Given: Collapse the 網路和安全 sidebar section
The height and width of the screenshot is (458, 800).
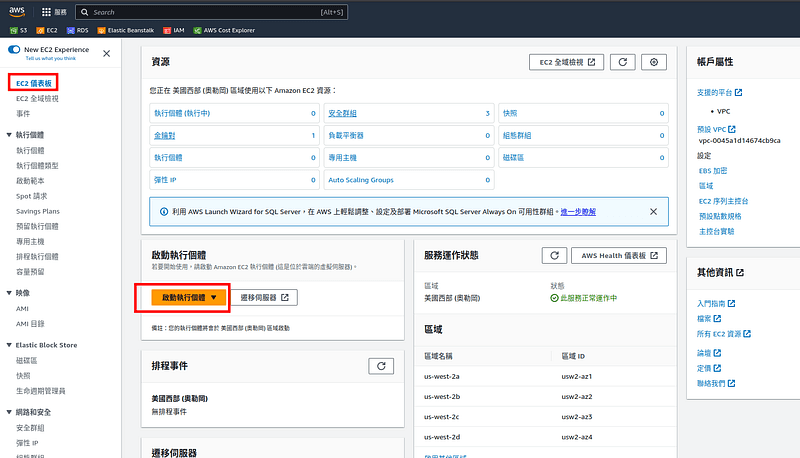Looking at the screenshot, I should pos(9,412).
